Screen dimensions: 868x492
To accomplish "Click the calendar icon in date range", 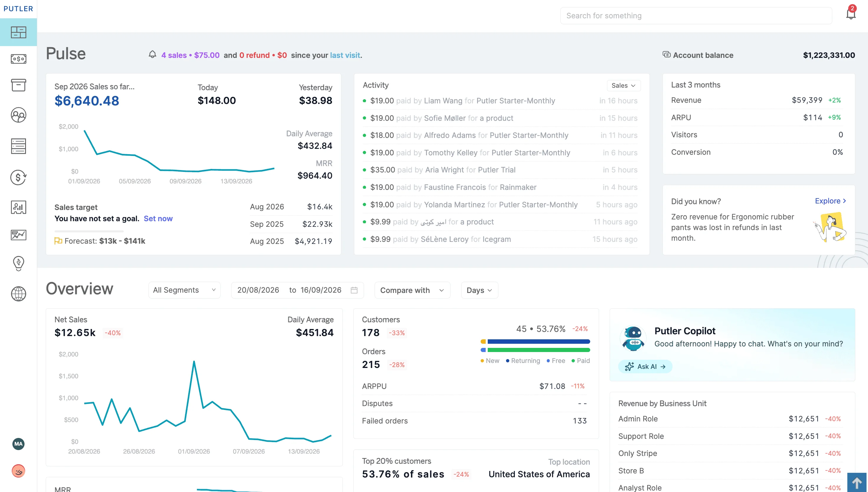I will 354,290.
